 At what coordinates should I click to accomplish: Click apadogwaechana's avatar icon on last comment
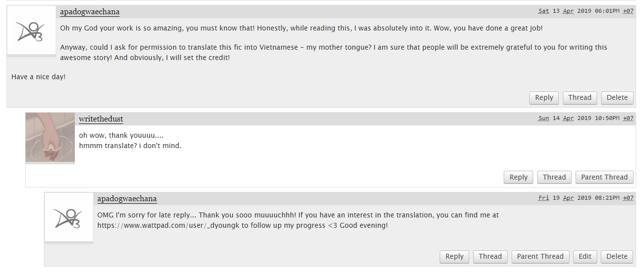[68, 217]
